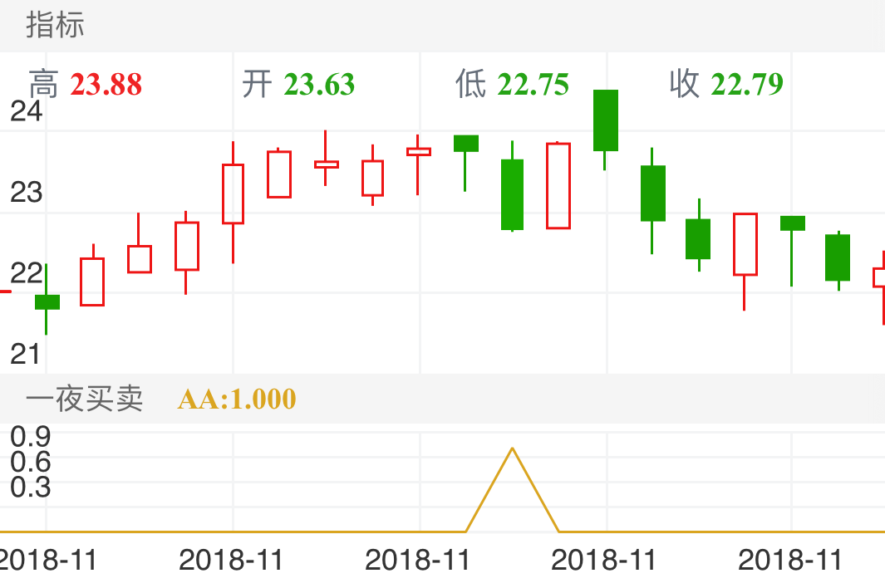Select the partially visible red candlestick at right edge
This screenshot has width=885, height=588.
pyautogui.click(x=879, y=277)
